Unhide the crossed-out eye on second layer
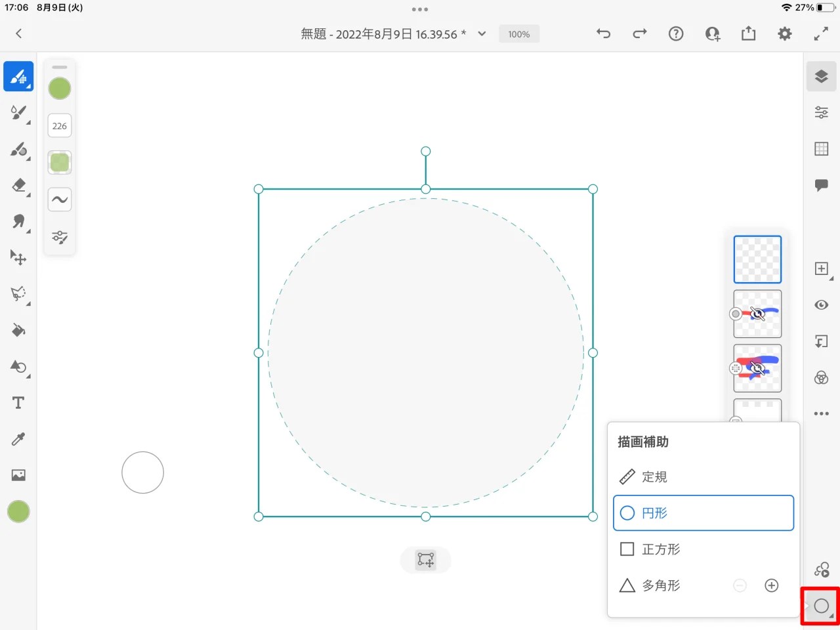840x630 pixels. (757, 314)
